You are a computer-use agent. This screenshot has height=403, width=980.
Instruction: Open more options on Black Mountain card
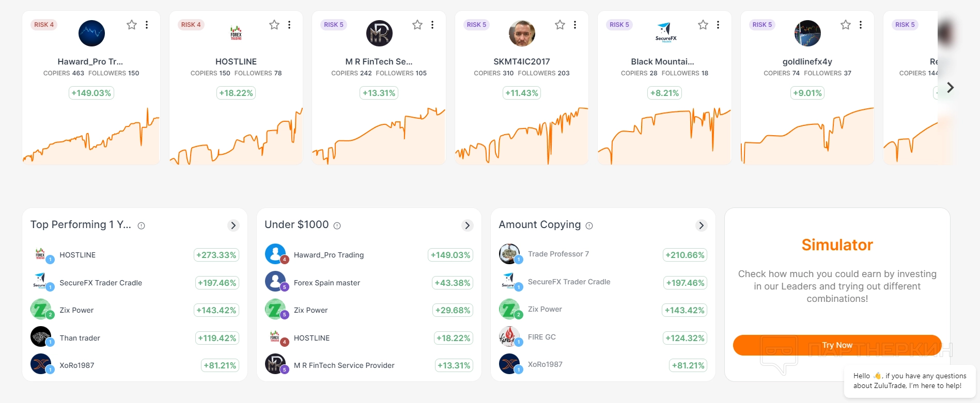click(718, 25)
